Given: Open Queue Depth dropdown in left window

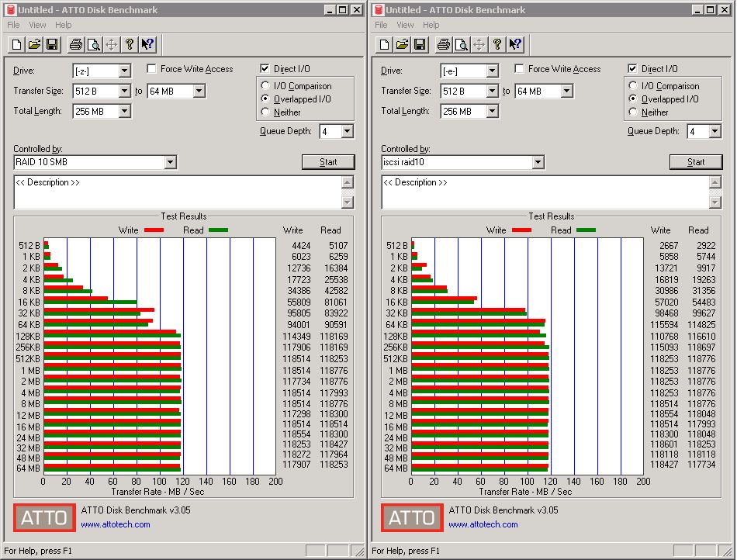Looking at the screenshot, I should tap(347, 132).
